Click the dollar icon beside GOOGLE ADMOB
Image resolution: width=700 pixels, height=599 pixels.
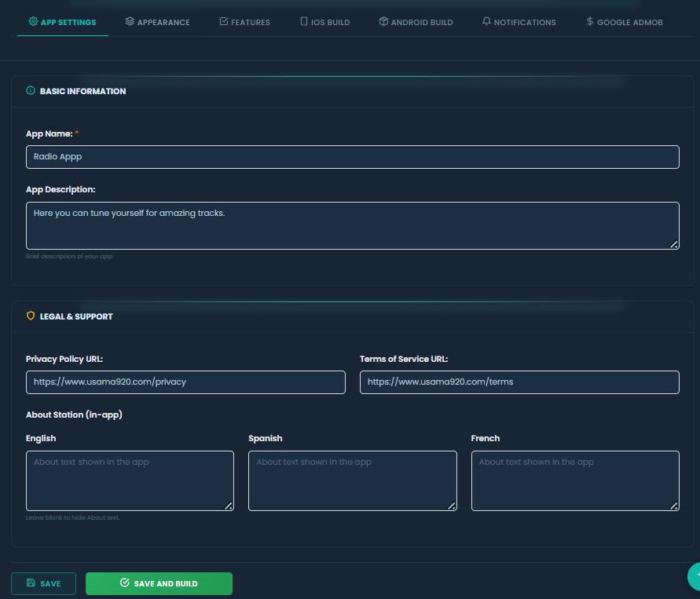click(589, 22)
